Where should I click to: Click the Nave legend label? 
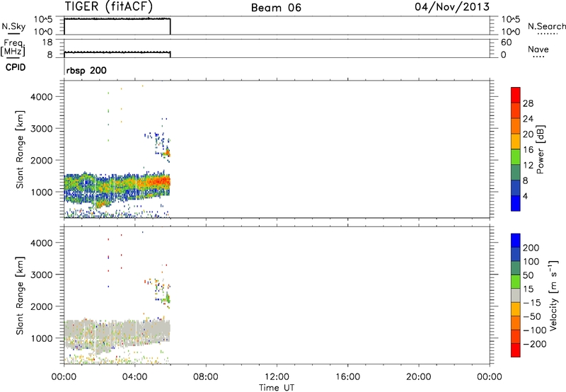pos(538,49)
